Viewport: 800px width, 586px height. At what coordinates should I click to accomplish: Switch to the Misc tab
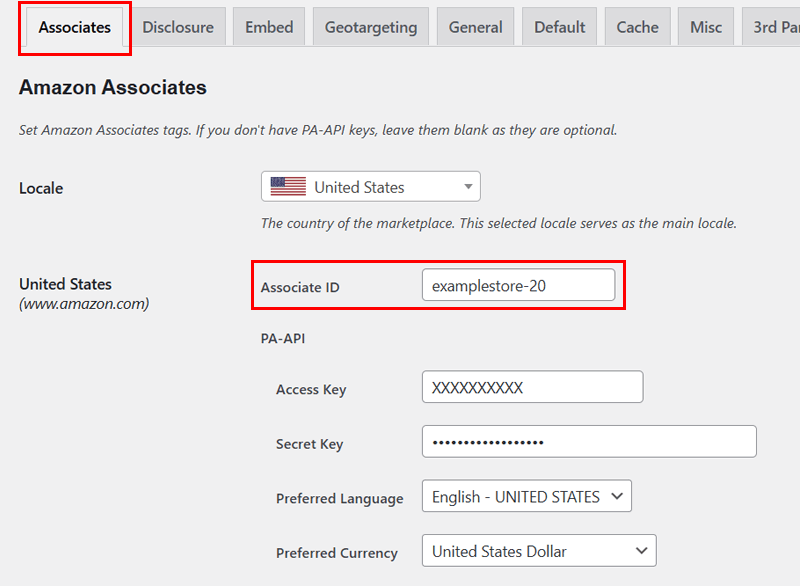point(706,27)
